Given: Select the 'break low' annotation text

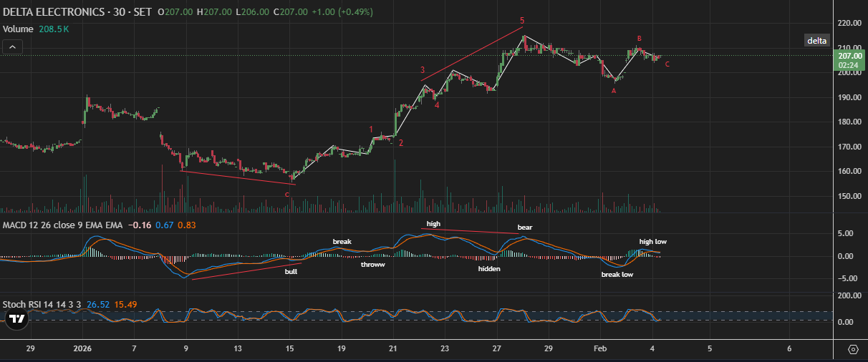Looking at the screenshot, I should tap(617, 274).
